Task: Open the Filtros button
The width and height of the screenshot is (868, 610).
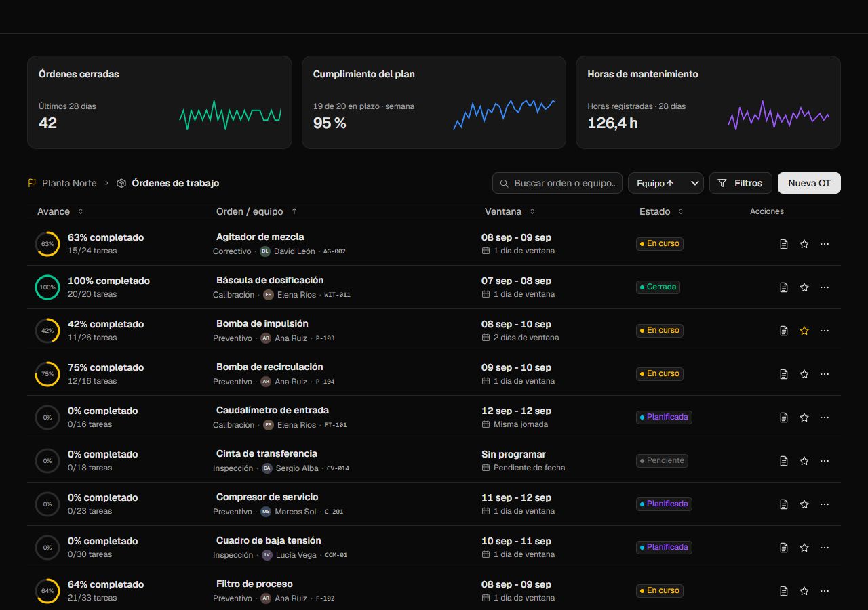Action: 741,183
